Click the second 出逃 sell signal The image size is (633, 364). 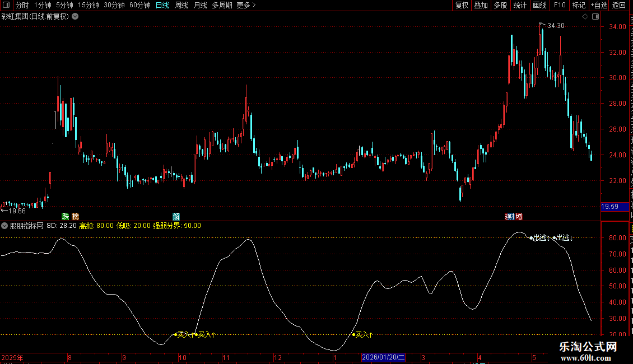[x=563, y=237]
